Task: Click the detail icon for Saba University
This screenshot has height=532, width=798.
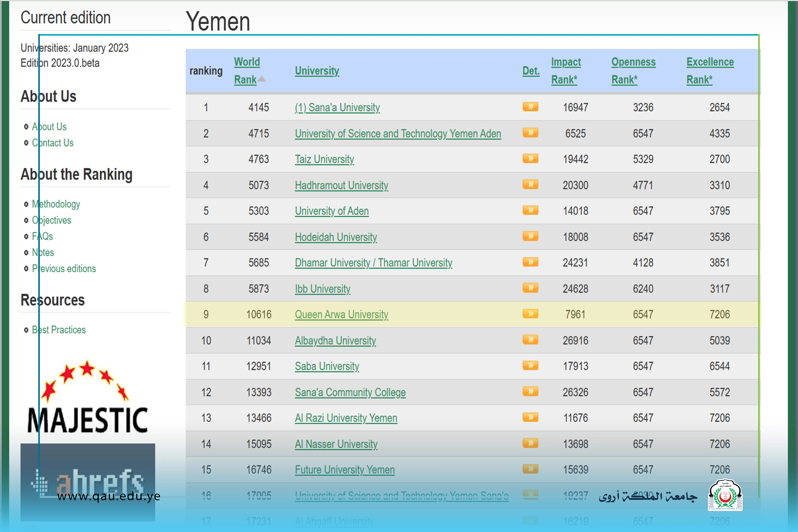Action: (x=530, y=369)
